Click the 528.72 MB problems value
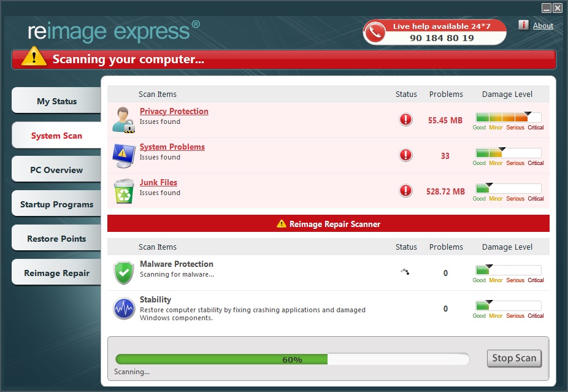Viewport: 568px width, 392px height. click(445, 191)
